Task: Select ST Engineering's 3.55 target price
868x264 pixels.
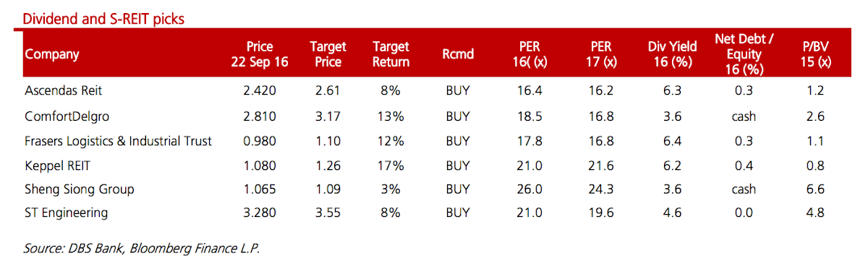Action: (x=328, y=213)
